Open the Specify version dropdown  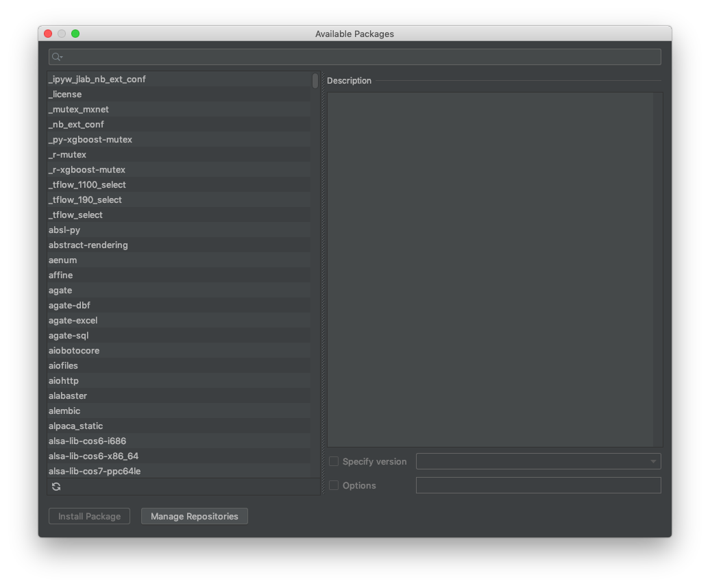click(539, 461)
